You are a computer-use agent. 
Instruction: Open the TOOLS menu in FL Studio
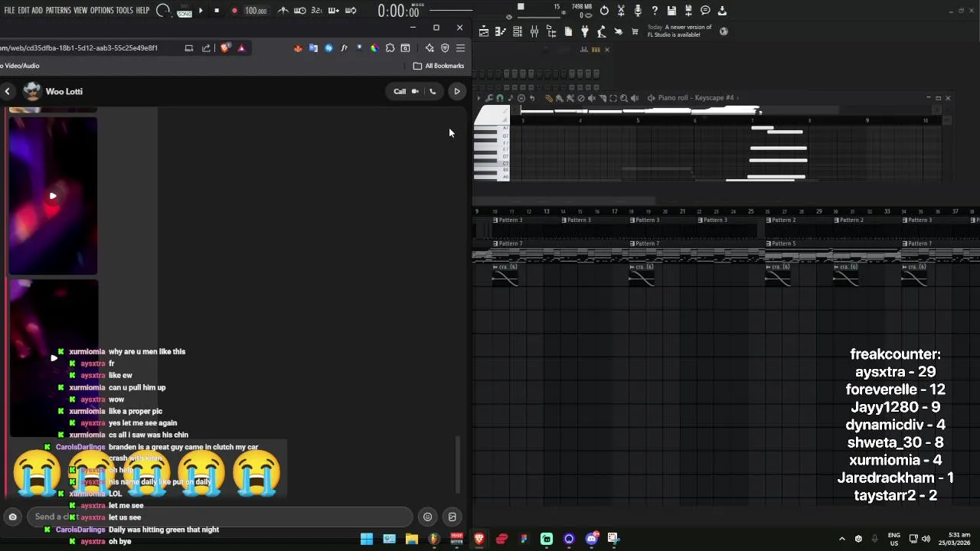pos(125,11)
